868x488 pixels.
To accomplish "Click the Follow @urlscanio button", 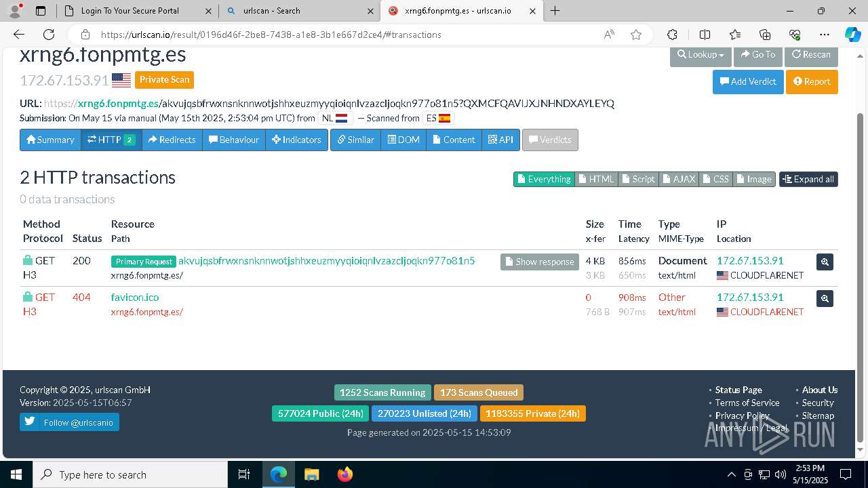I will click(69, 422).
